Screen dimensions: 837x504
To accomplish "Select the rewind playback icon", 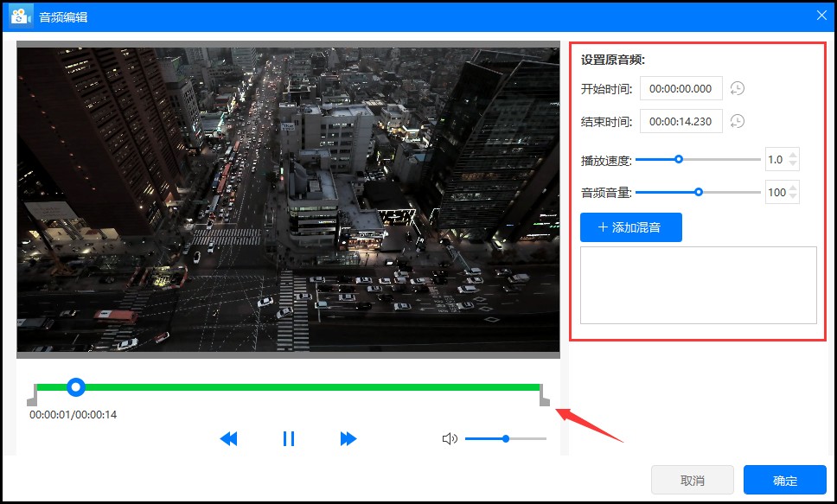I will coord(228,438).
